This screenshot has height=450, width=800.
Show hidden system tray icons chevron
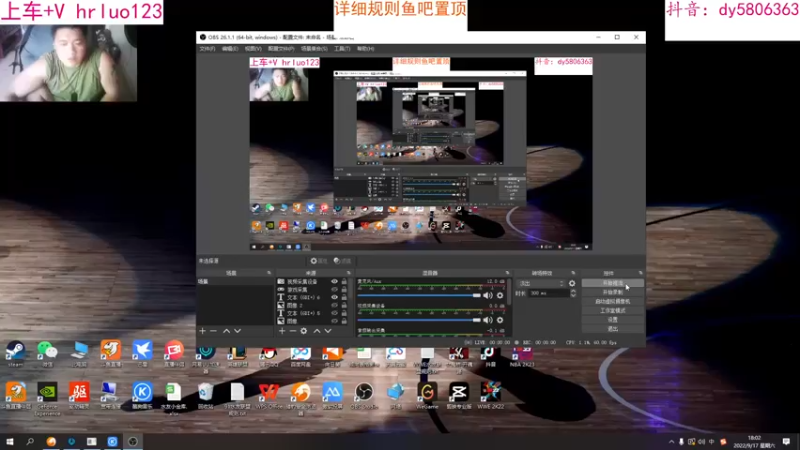(671, 441)
